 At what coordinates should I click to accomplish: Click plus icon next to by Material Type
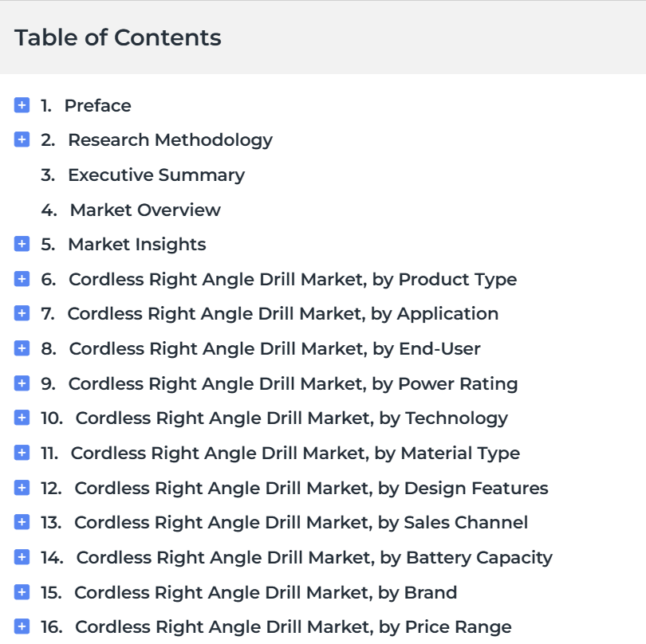(x=22, y=454)
